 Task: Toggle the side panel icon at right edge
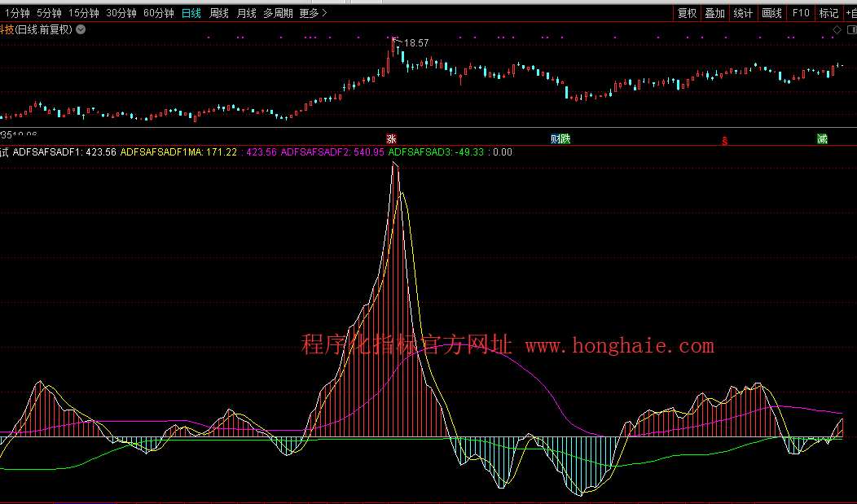pos(850,29)
